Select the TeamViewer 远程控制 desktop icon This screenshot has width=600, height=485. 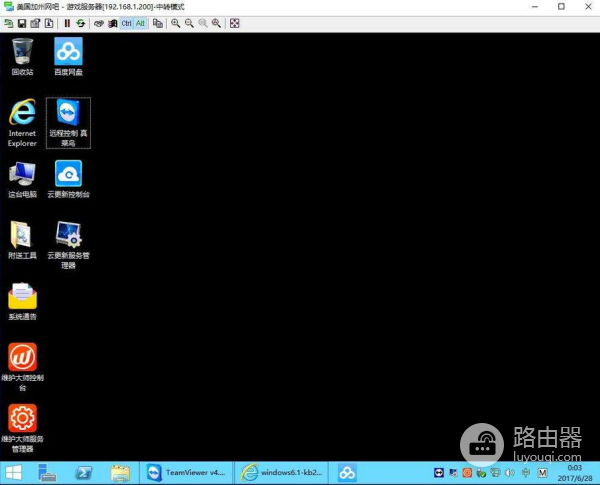click(x=68, y=115)
